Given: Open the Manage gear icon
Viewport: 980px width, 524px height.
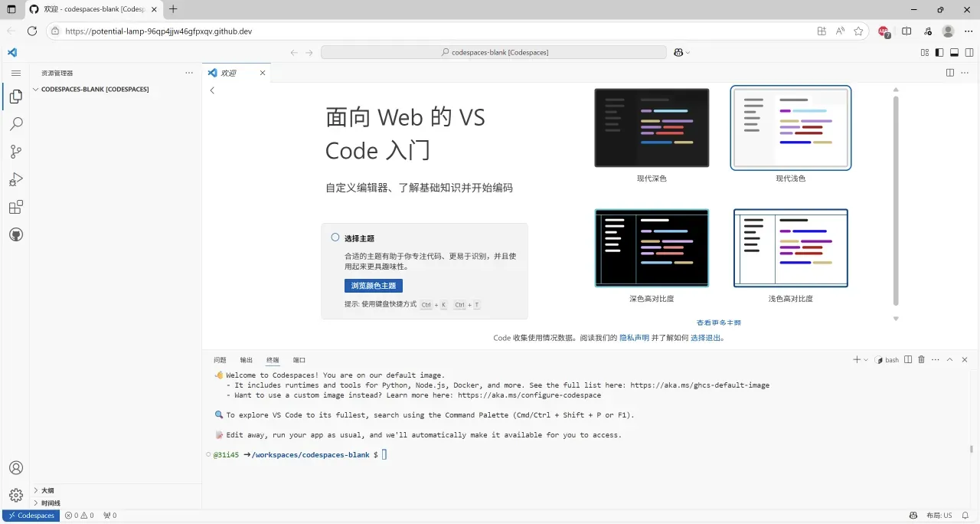Looking at the screenshot, I should pyautogui.click(x=15, y=496).
